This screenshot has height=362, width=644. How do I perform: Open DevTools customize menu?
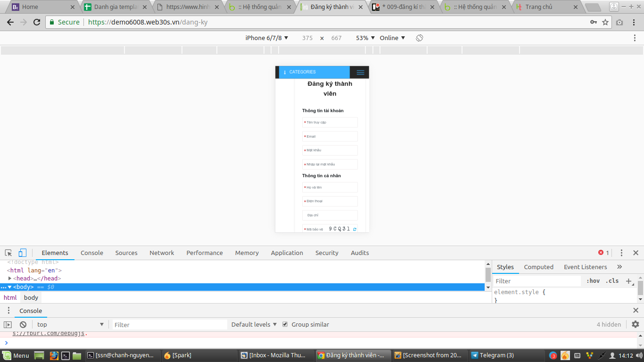click(x=621, y=253)
